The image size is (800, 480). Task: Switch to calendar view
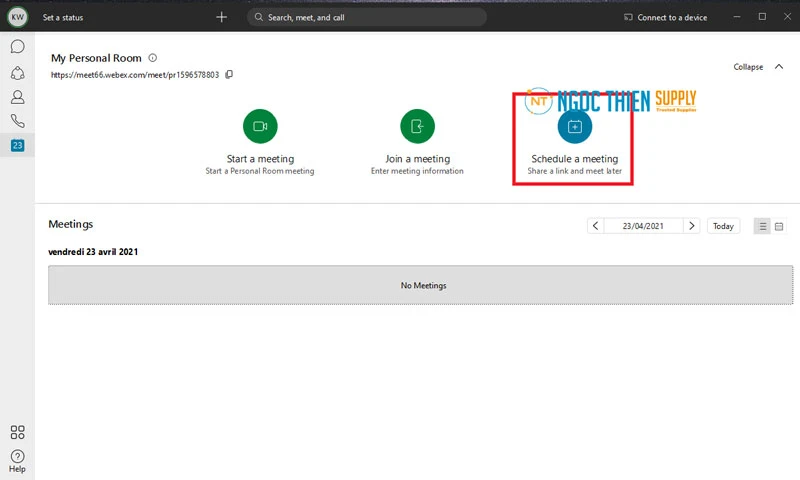[779, 226]
